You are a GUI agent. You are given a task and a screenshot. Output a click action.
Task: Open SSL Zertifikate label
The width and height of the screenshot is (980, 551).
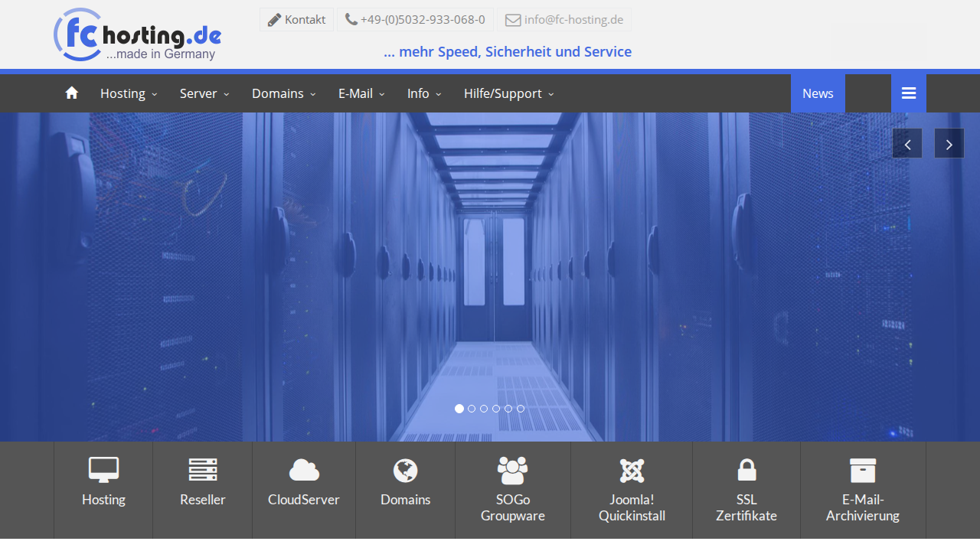coord(746,507)
